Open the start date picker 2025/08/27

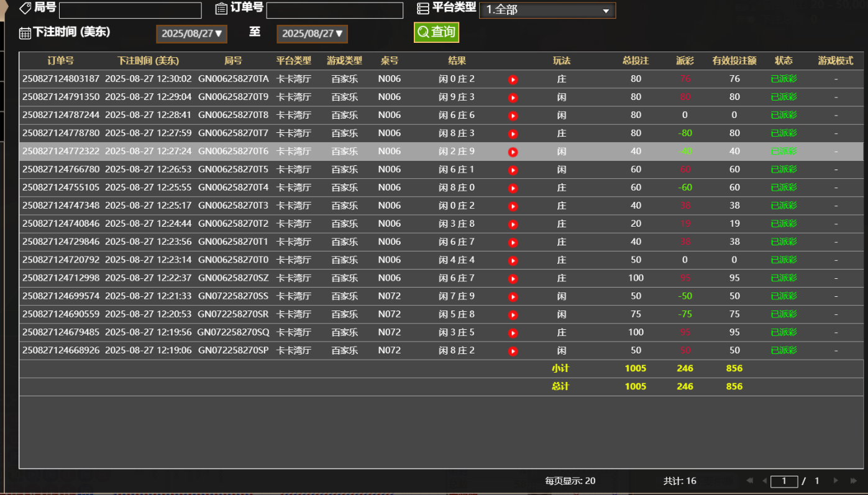pos(191,34)
